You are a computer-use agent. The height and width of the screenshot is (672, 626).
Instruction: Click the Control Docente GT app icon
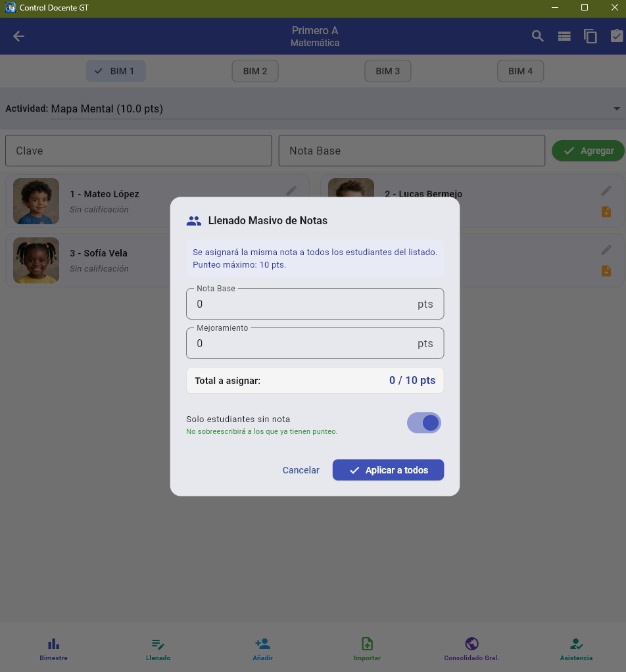point(11,7)
